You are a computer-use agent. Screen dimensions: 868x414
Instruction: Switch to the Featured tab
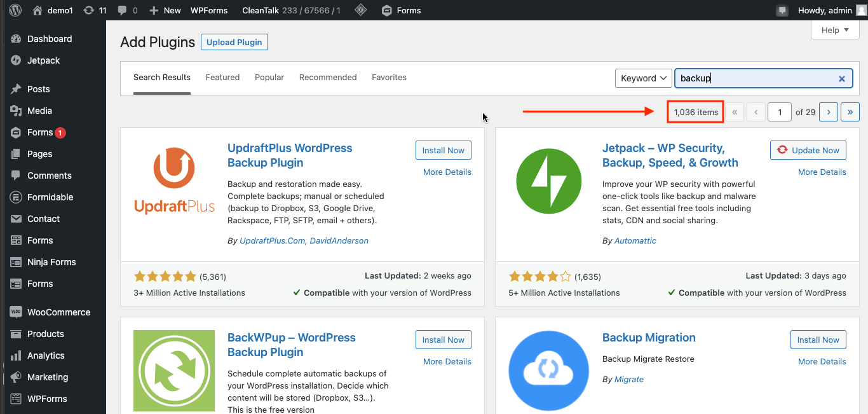click(x=222, y=78)
